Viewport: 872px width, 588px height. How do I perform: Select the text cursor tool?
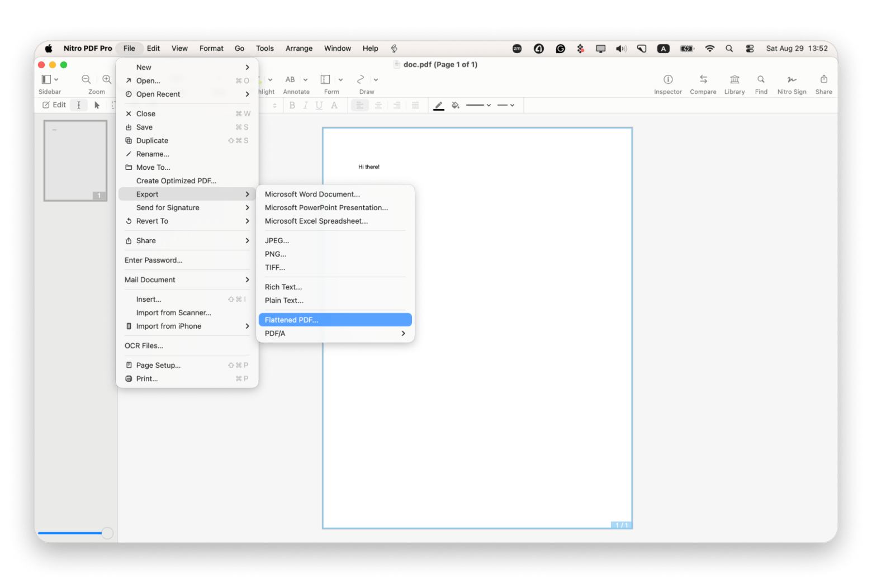pyautogui.click(x=79, y=105)
